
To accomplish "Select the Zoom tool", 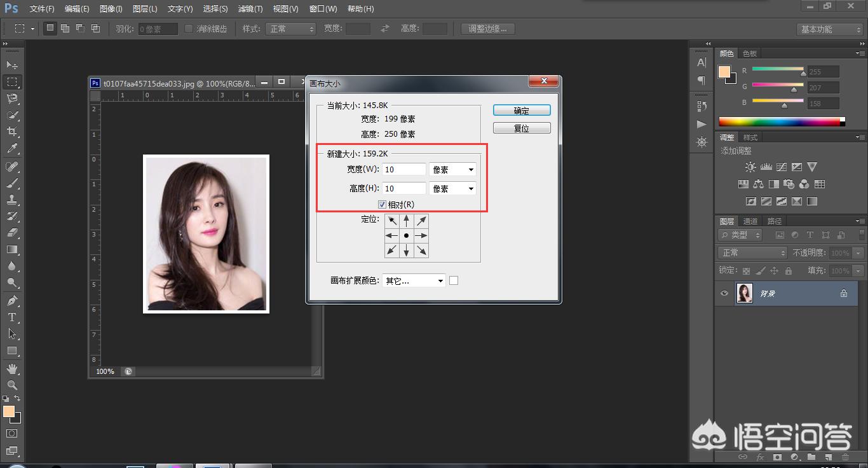I will [x=13, y=385].
